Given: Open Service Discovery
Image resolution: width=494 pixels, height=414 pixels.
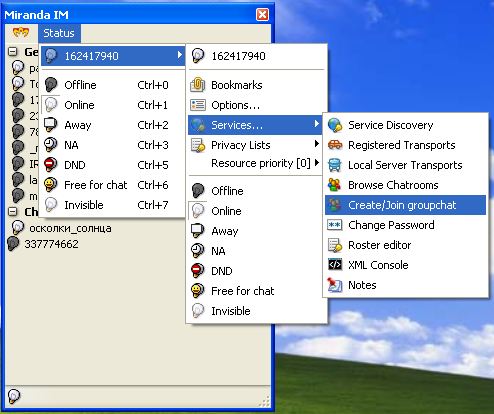Looking at the screenshot, I should tap(405, 125).
